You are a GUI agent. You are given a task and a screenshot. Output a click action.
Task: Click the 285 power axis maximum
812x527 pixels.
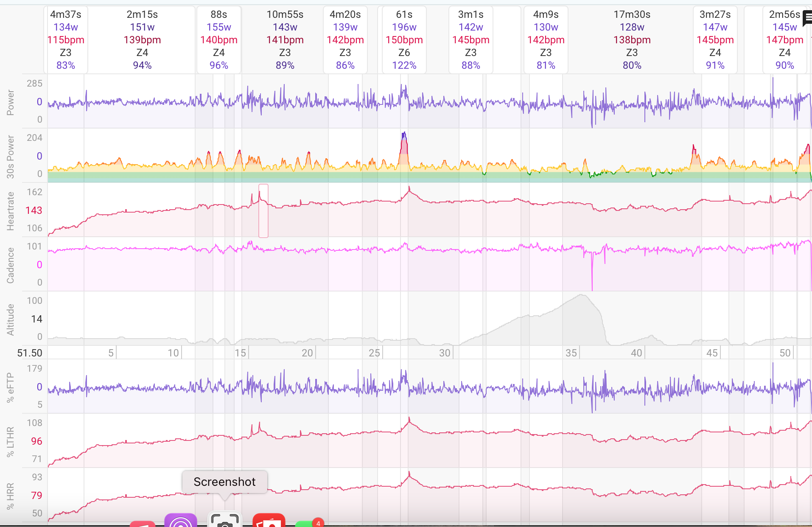(x=34, y=84)
